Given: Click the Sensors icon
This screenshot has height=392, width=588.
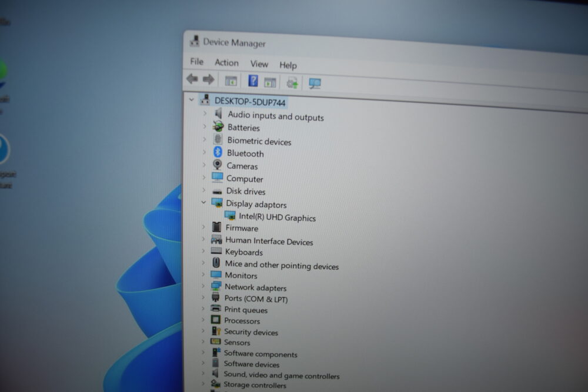Looking at the screenshot, I should click(x=216, y=341).
